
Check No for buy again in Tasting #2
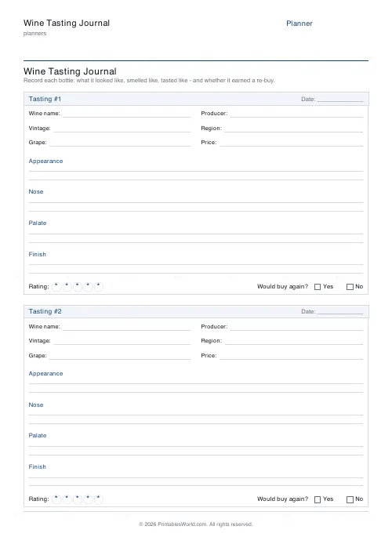click(350, 499)
